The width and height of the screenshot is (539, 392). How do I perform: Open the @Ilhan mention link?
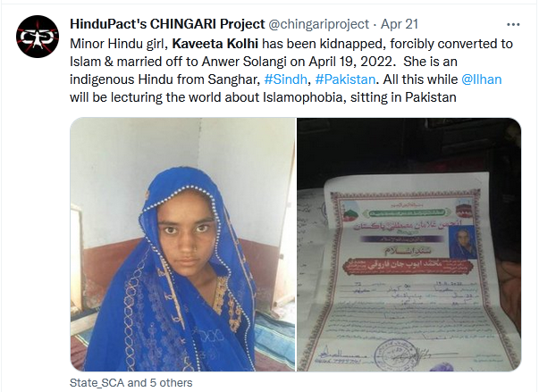tap(481, 79)
